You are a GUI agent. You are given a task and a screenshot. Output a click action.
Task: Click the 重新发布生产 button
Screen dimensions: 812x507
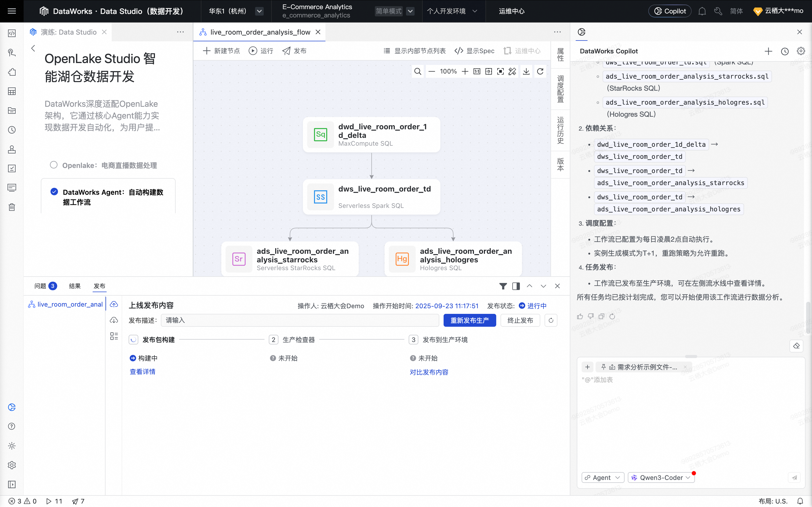[469, 320]
